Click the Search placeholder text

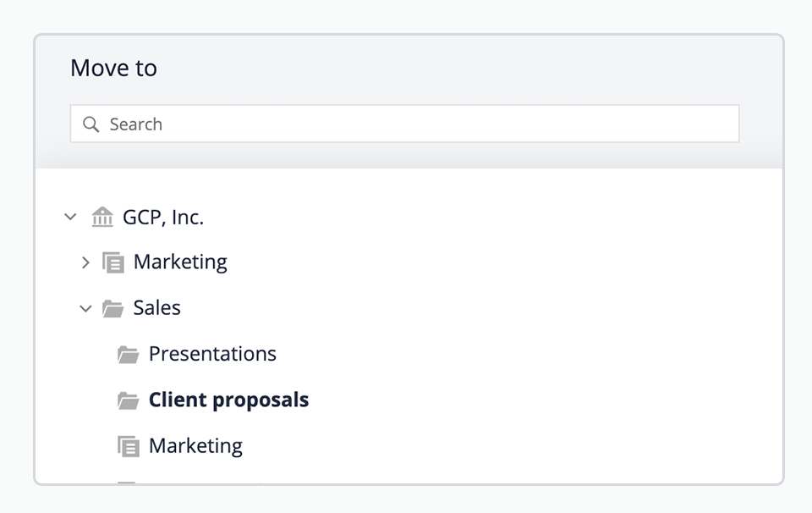point(135,124)
